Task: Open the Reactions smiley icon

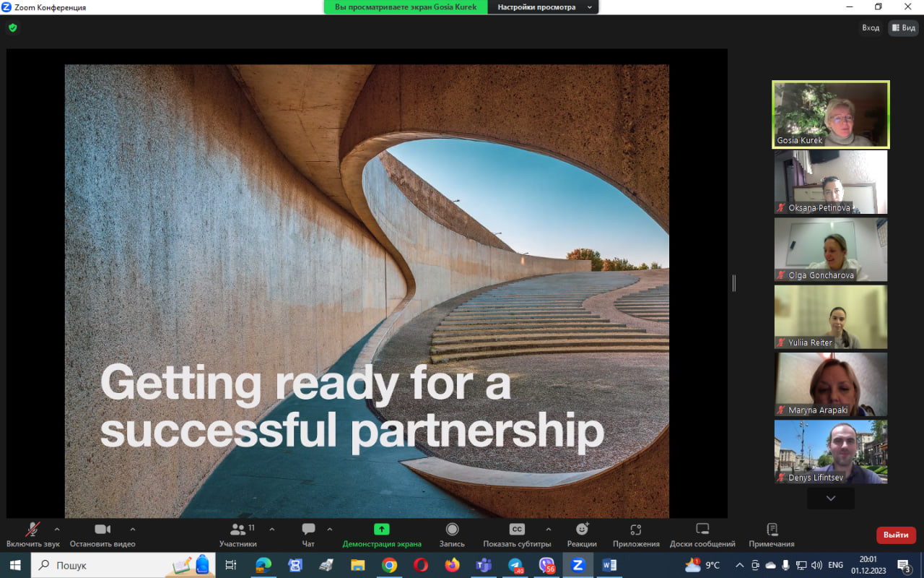Action: [x=582, y=530]
